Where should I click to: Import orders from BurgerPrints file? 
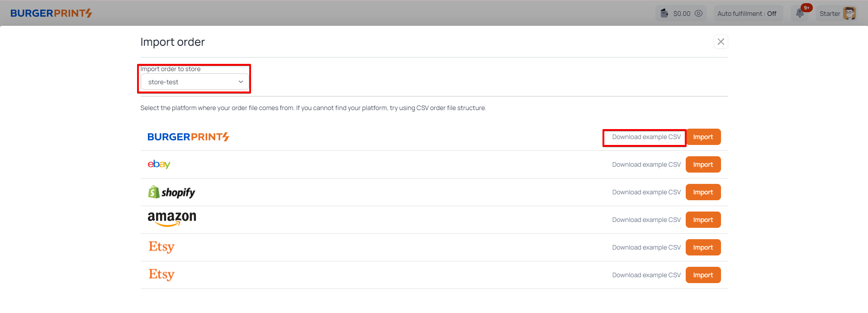[702, 137]
